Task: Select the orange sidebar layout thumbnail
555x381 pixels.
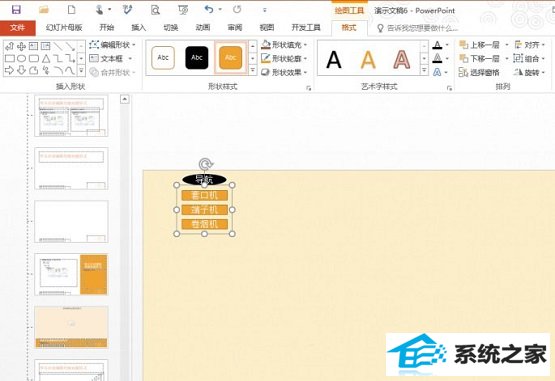Action: (x=71, y=274)
